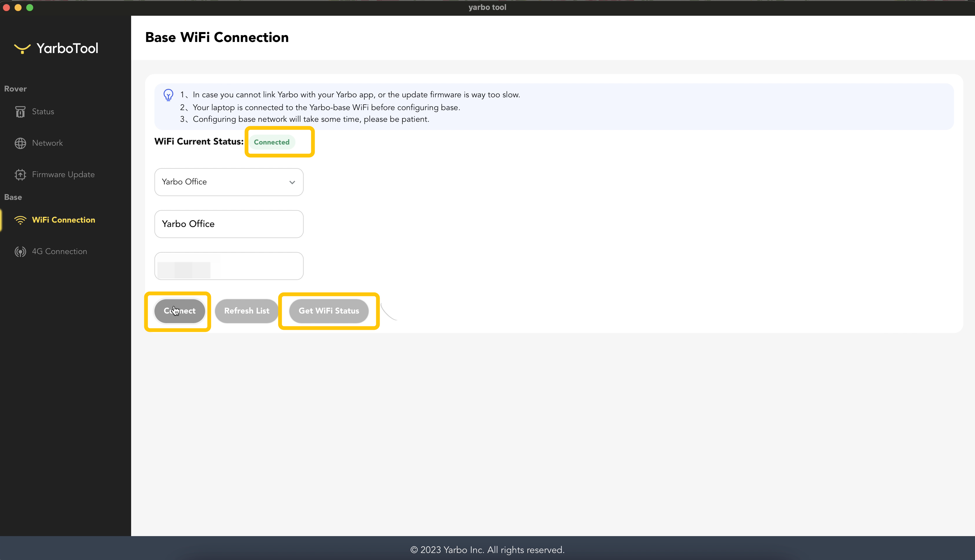Open the Status menu item
This screenshot has width=975, height=560.
point(43,112)
